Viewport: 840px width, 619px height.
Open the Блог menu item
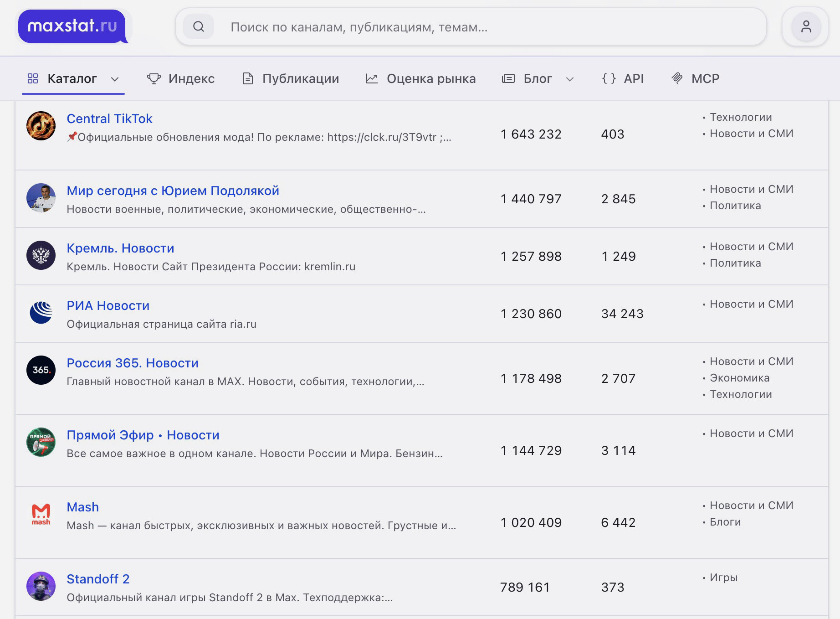click(x=538, y=78)
